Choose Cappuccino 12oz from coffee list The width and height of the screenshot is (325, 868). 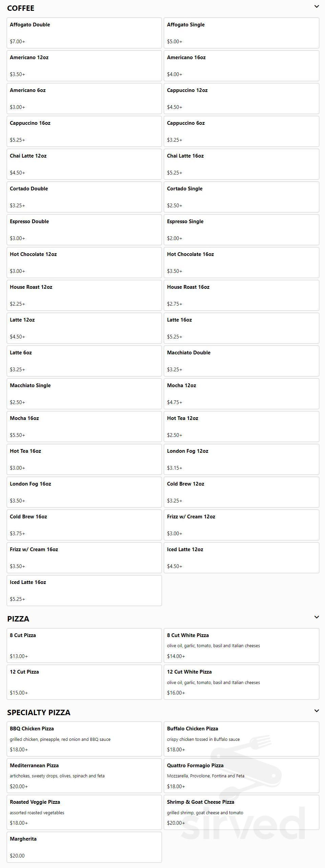241,98
